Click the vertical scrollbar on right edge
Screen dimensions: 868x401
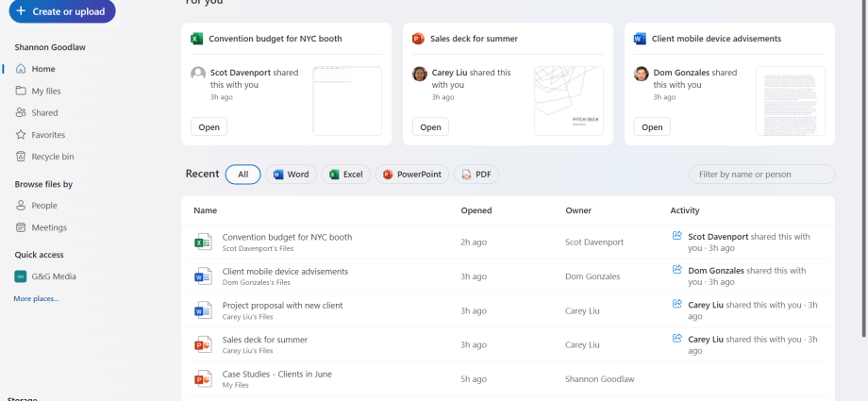coord(865,166)
